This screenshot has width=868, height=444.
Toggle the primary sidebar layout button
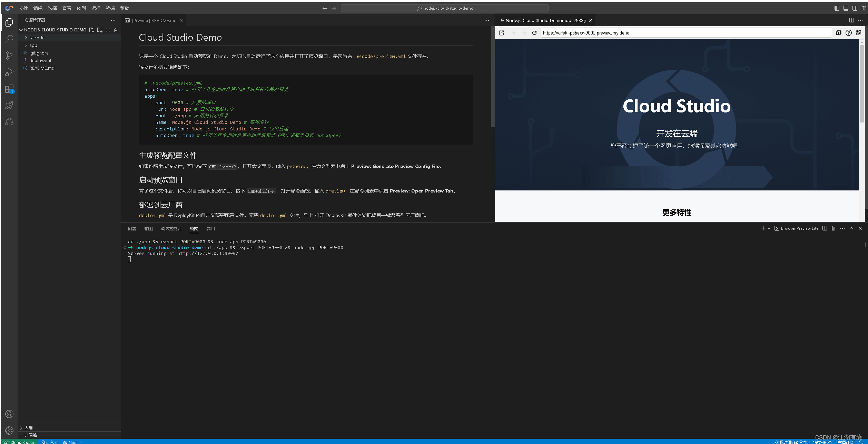click(x=837, y=8)
